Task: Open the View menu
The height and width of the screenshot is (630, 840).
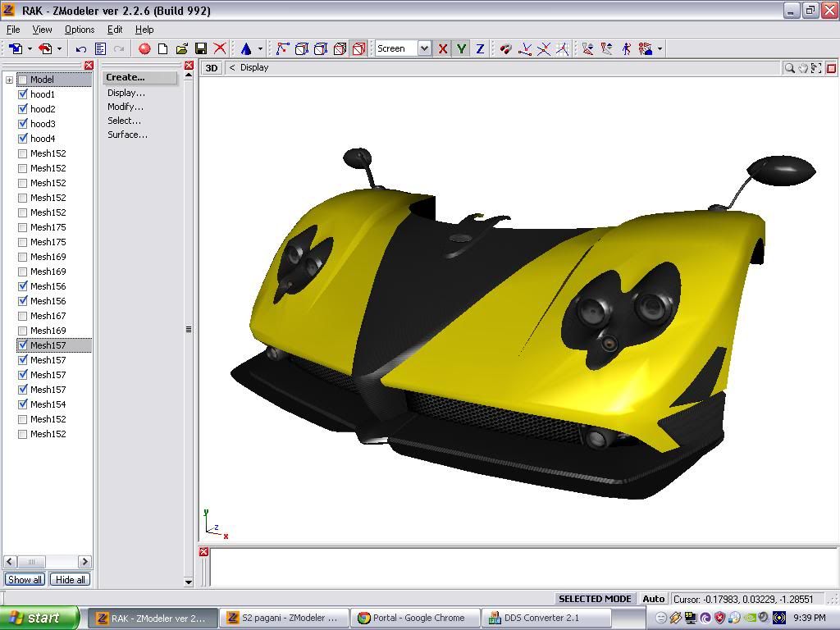Action: point(42,30)
